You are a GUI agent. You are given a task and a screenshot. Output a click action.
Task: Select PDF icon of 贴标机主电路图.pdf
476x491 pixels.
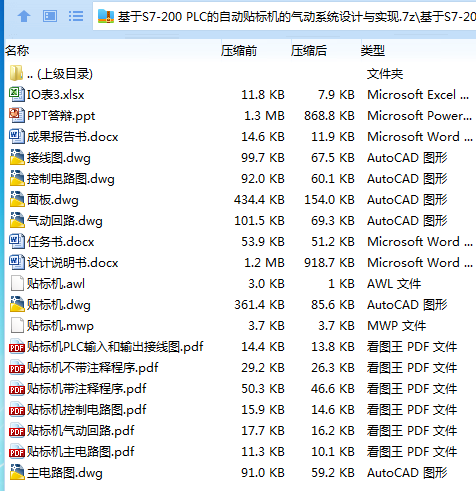coord(17,452)
